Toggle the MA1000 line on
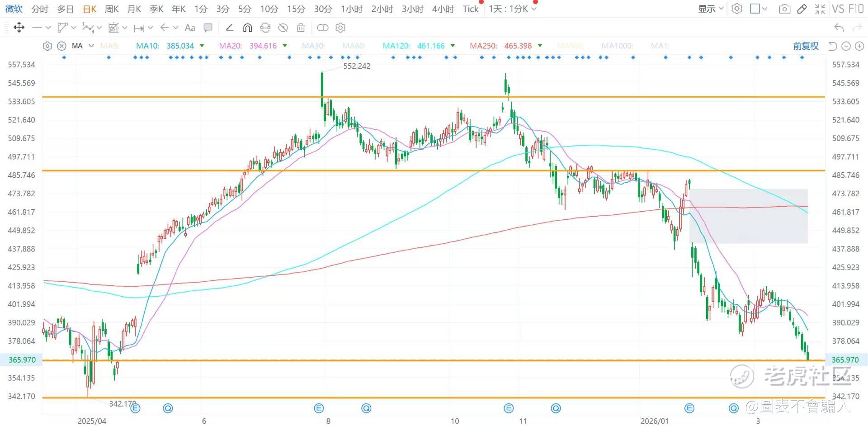The image size is (868, 426). tap(617, 46)
